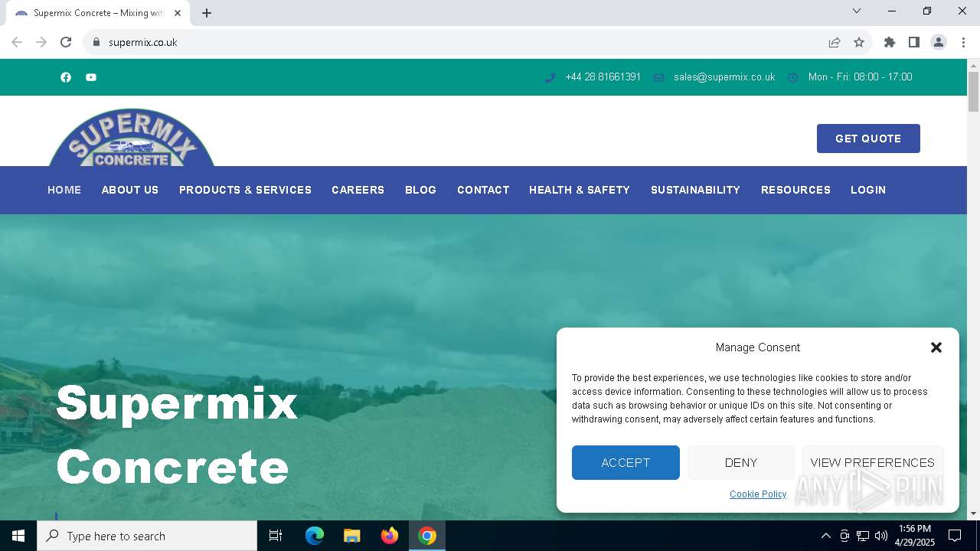Open the BLOG menu item

coord(420,190)
